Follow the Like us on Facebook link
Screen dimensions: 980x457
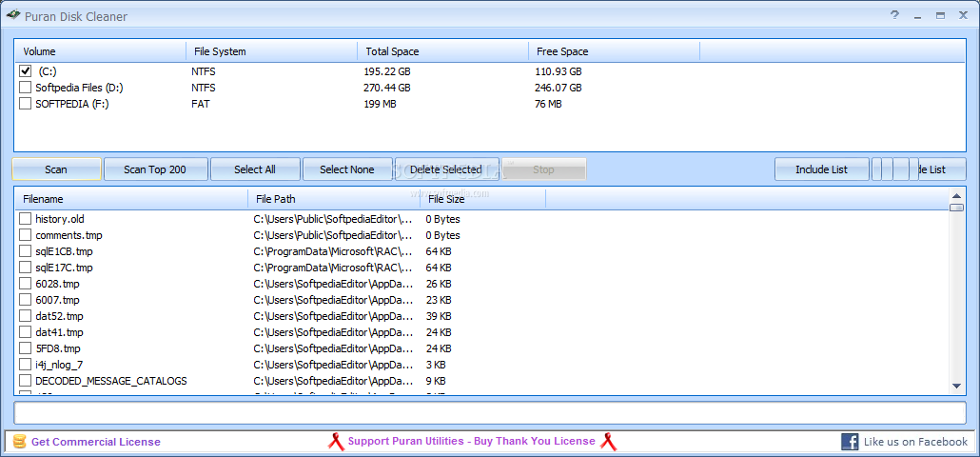coord(915,442)
